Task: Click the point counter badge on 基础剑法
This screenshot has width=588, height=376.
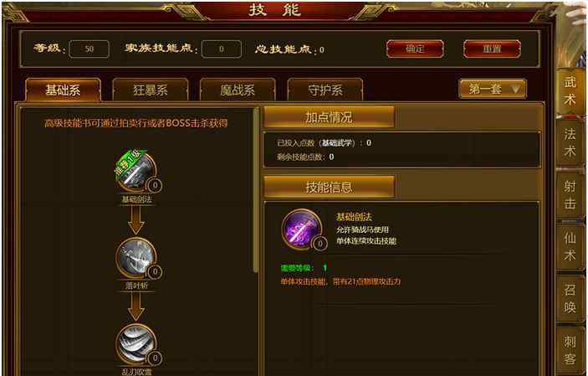Action: point(155,186)
